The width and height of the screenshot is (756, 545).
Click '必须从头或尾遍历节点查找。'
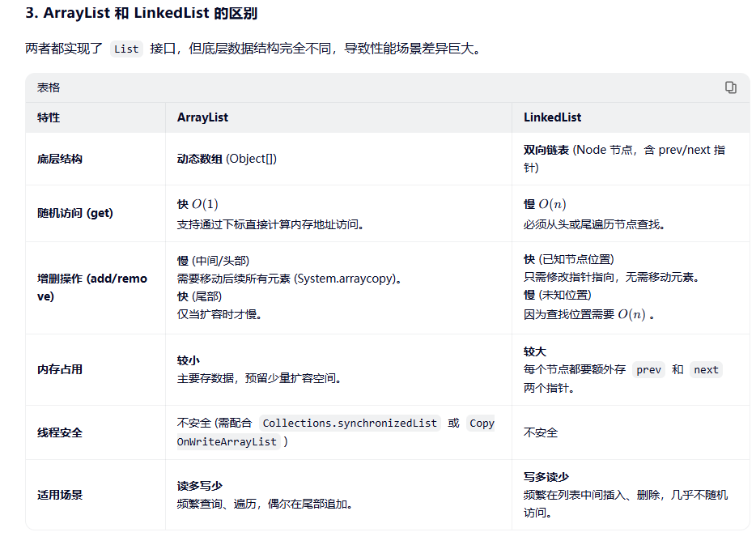(594, 225)
